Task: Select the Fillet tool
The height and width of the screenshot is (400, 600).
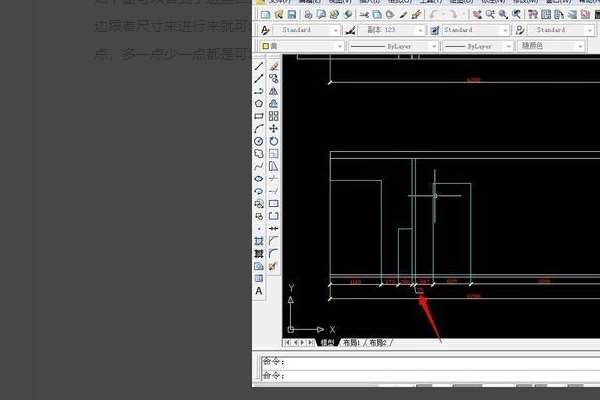Action: pyautogui.click(x=273, y=253)
